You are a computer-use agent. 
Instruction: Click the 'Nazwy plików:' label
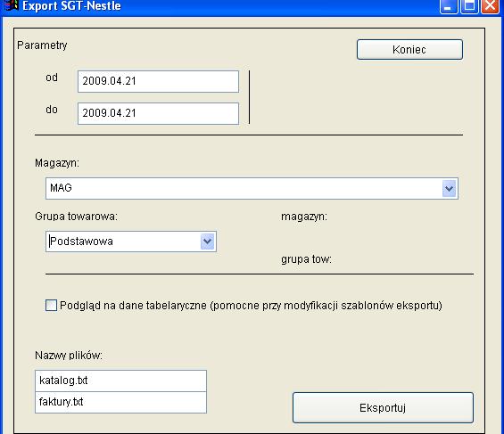[69, 356]
